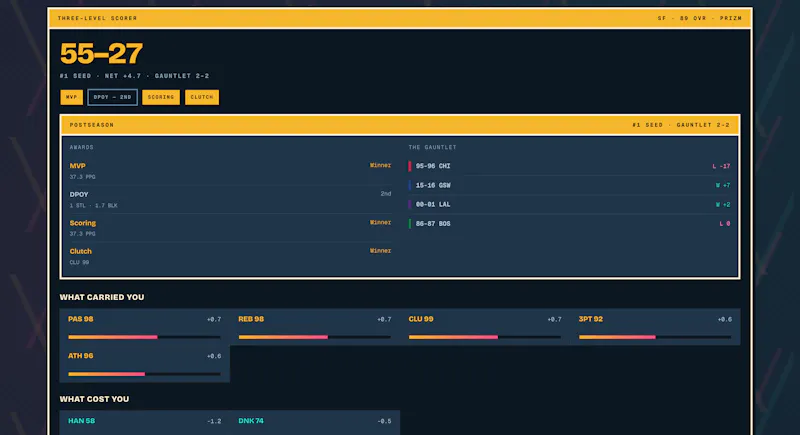This screenshot has width=800, height=435.
Task: Click the W +2 result for LAL
Action: (x=723, y=204)
